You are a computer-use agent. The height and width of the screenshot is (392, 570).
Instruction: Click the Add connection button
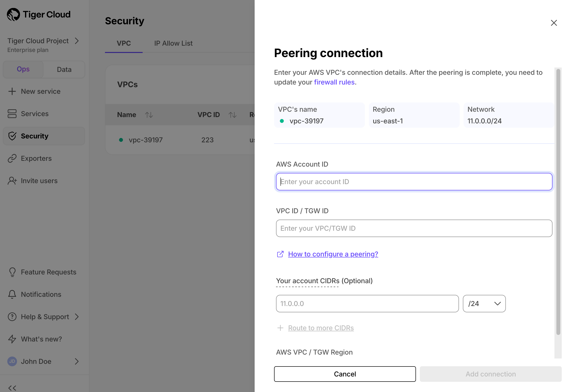click(x=491, y=374)
